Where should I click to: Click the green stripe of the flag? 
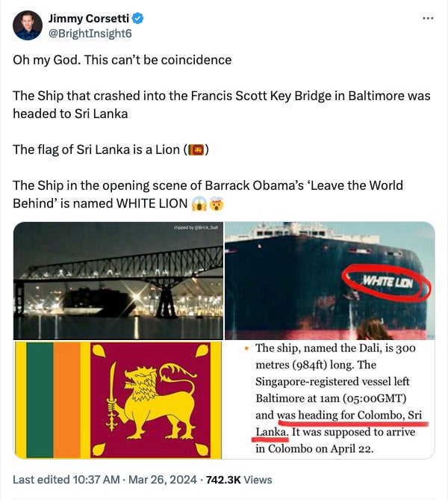(x=40, y=399)
